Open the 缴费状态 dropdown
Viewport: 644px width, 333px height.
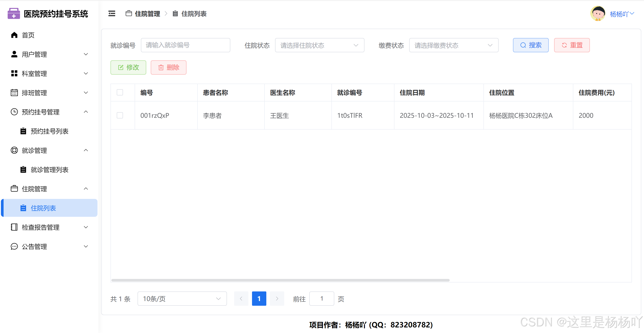(453, 45)
